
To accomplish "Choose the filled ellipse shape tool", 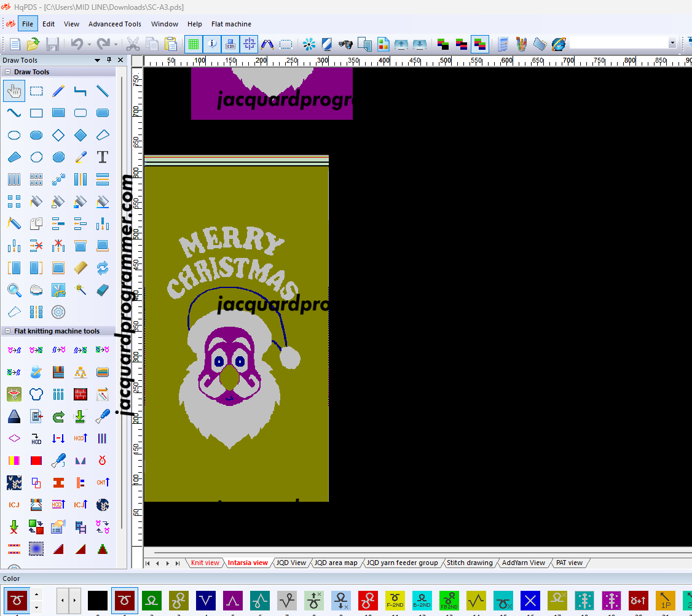I will click(36, 135).
